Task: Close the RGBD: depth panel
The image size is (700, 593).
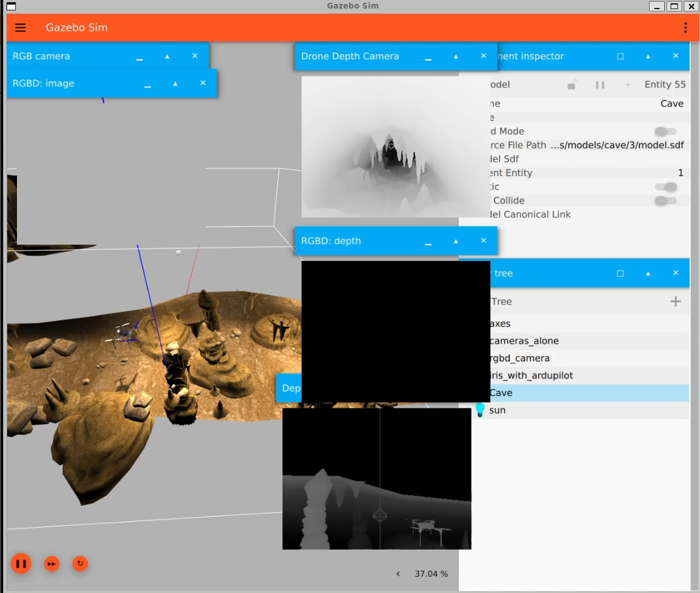Action: (483, 241)
